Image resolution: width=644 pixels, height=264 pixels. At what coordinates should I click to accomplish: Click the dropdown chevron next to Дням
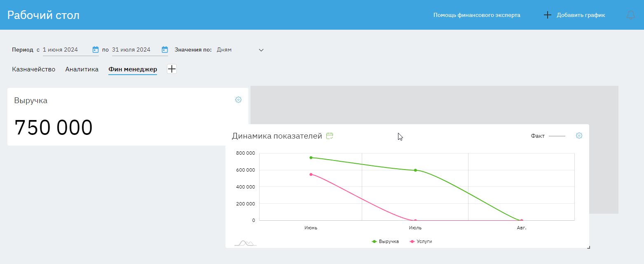[x=261, y=50]
